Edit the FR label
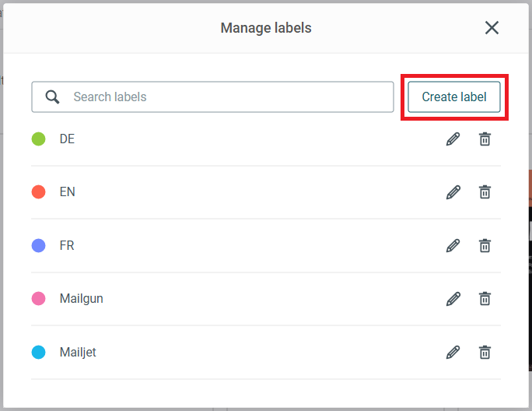 [x=453, y=245]
